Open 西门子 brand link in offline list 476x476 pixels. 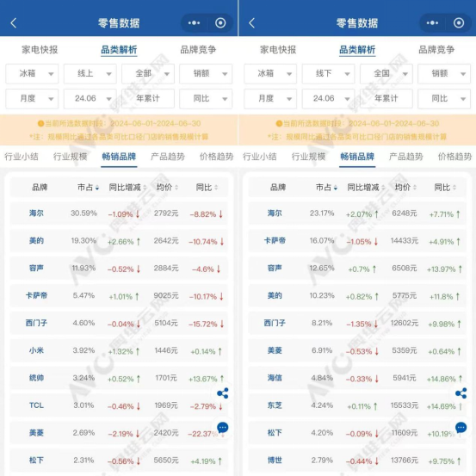(x=275, y=323)
